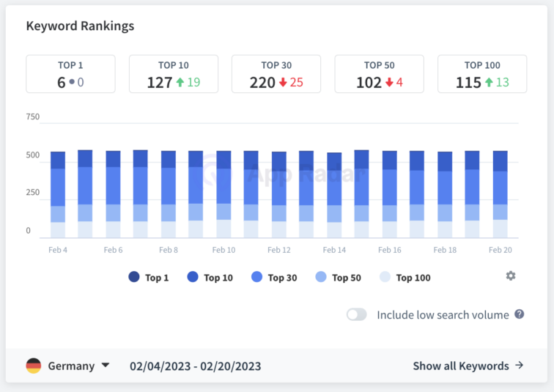
Task: Open the Germany country dropdown
Action: [71, 366]
